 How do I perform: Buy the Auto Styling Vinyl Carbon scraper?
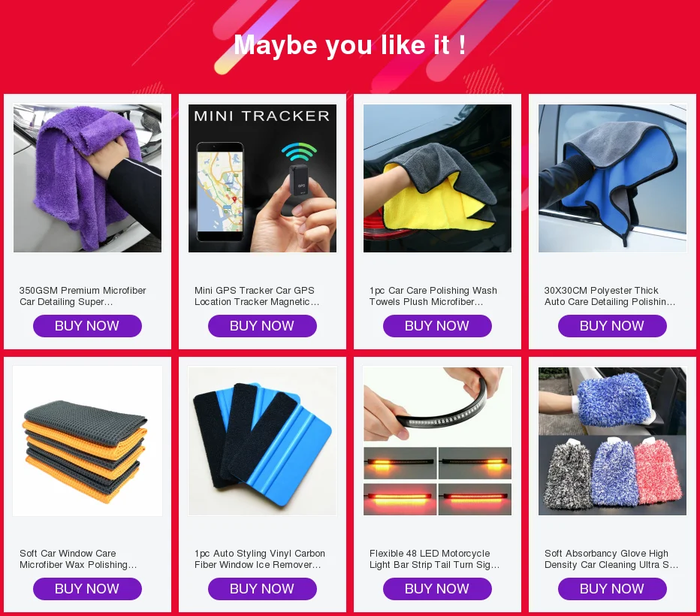[263, 589]
